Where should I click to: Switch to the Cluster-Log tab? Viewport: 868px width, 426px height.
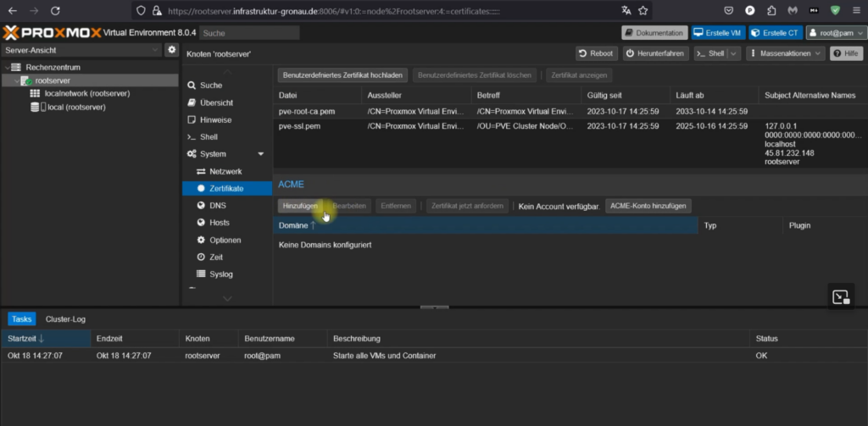coord(65,319)
